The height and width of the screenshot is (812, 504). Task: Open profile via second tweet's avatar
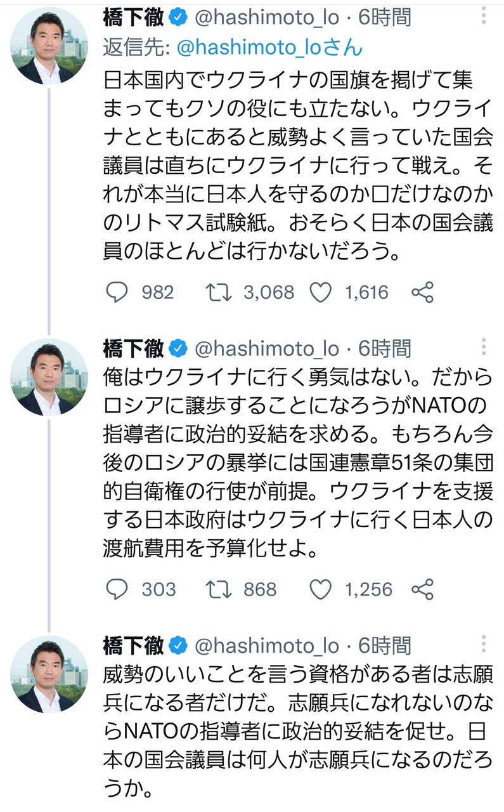tap(49, 377)
